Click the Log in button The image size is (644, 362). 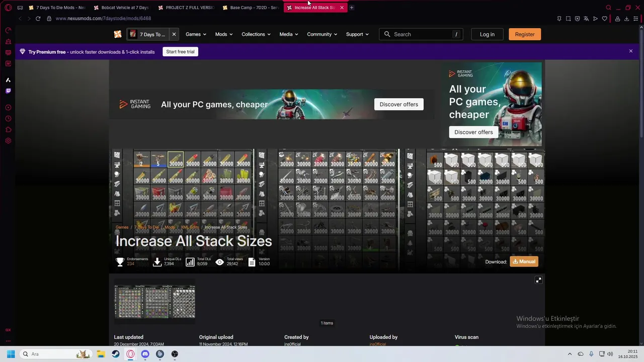pyautogui.click(x=487, y=34)
